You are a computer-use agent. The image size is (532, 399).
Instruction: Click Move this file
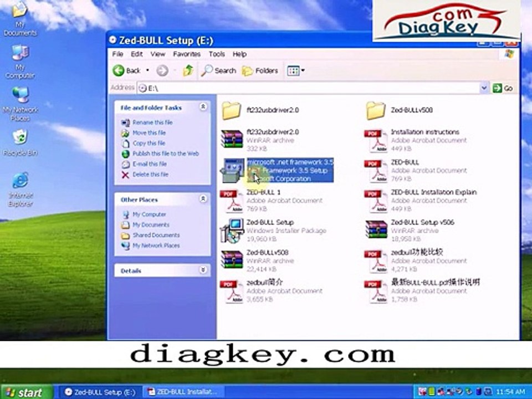(149, 133)
